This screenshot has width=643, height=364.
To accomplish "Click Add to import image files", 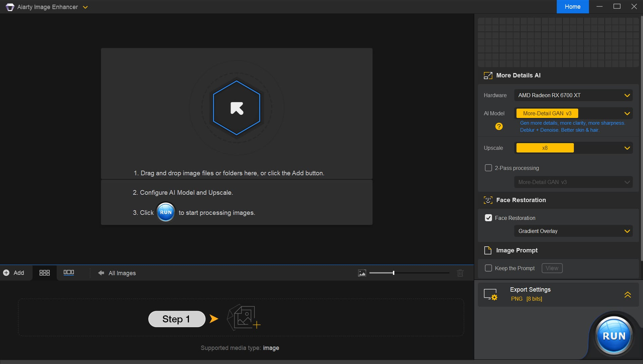I will coord(15,273).
